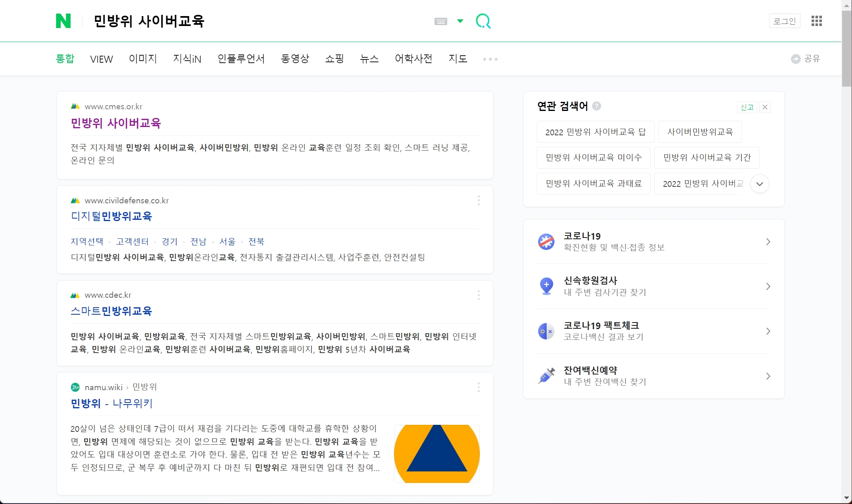
Task: Open 코로나19 팩트체크 row chevron
Action: [x=768, y=331]
